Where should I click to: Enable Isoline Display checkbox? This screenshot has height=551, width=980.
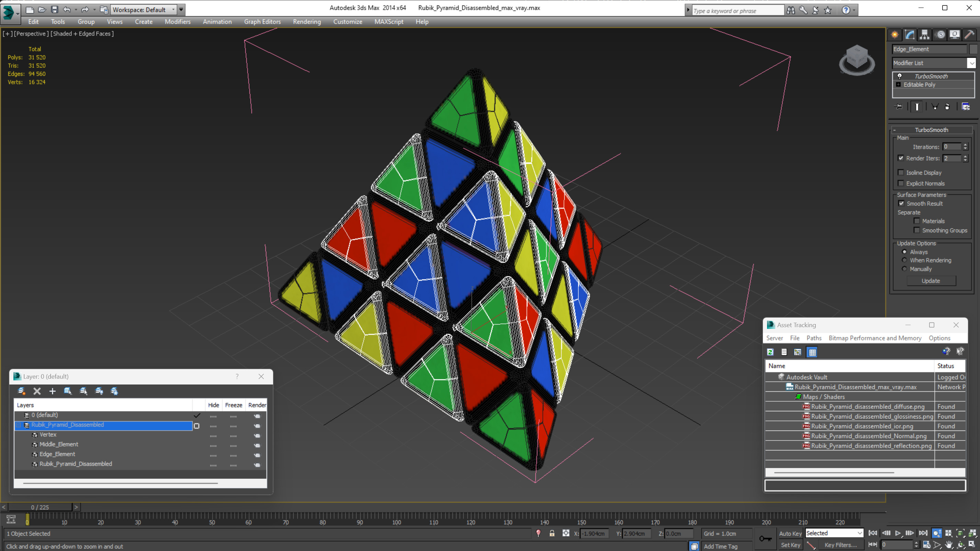(901, 173)
